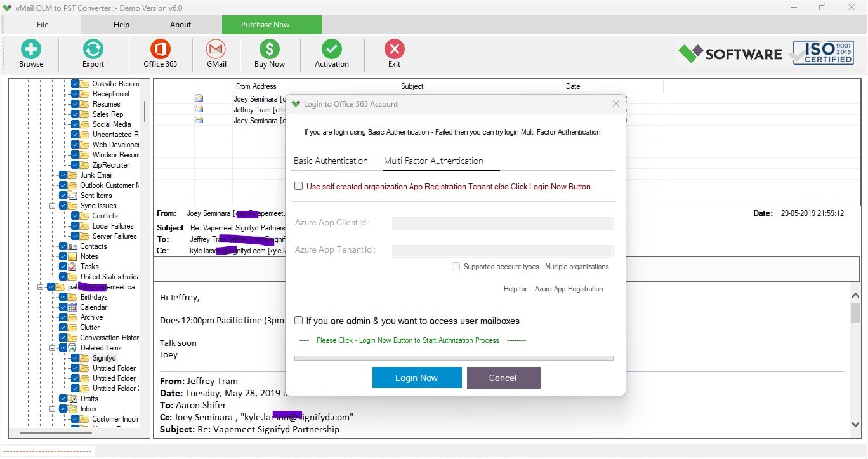Click the Login Now button

(x=416, y=378)
